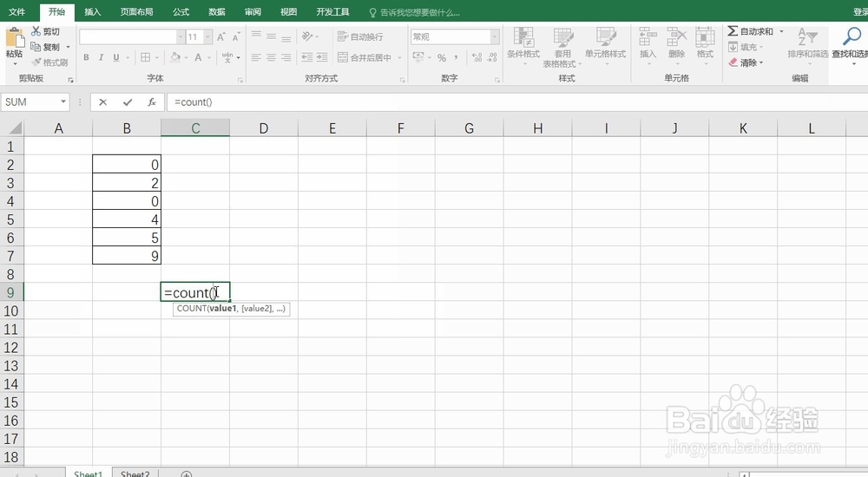868x477 pixels.
Task: Open the number format dropdown (常规)
Action: (x=495, y=37)
